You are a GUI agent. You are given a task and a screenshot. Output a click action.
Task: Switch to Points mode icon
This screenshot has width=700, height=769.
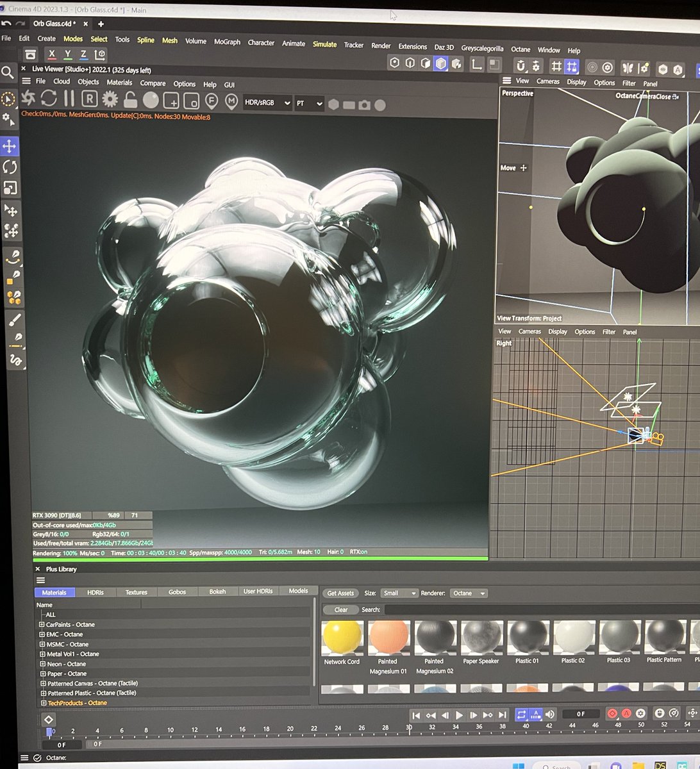coord(395,63)
